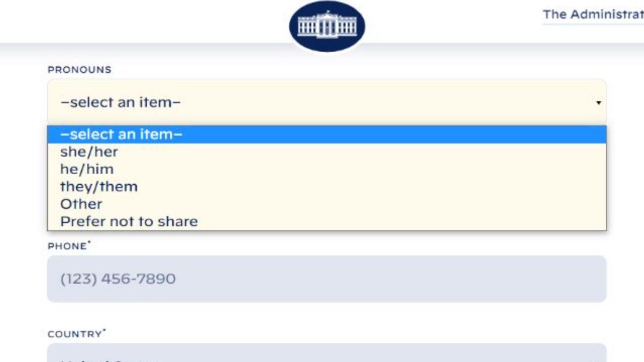Click the White House logo icon
The width and height of the screenshot is (644, 362).
tap(327, 26)
